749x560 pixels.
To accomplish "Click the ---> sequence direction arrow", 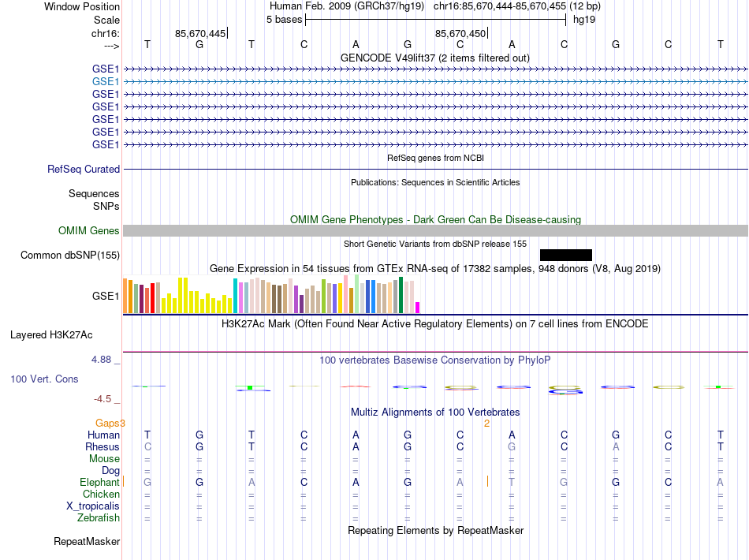I will (112, 46).
